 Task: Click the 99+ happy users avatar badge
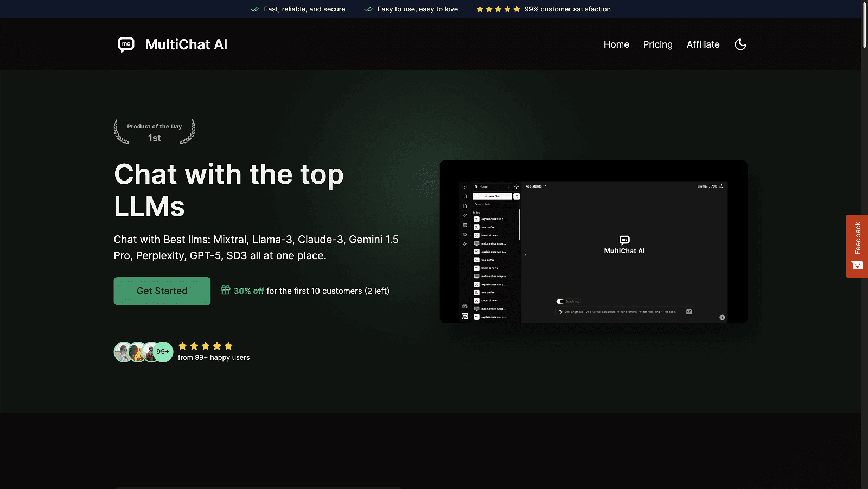163,352
